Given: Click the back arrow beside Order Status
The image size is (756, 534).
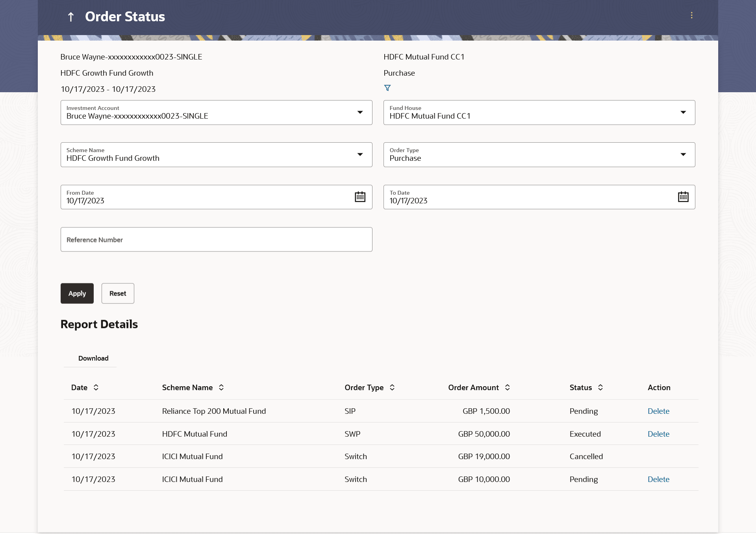Looking at the screenshot, I should [71, 17].
